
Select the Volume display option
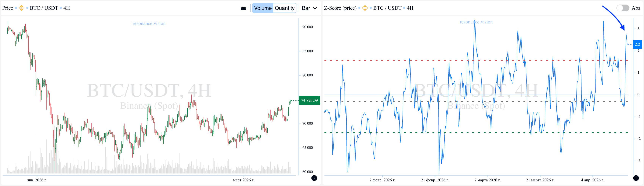point(262,8)
